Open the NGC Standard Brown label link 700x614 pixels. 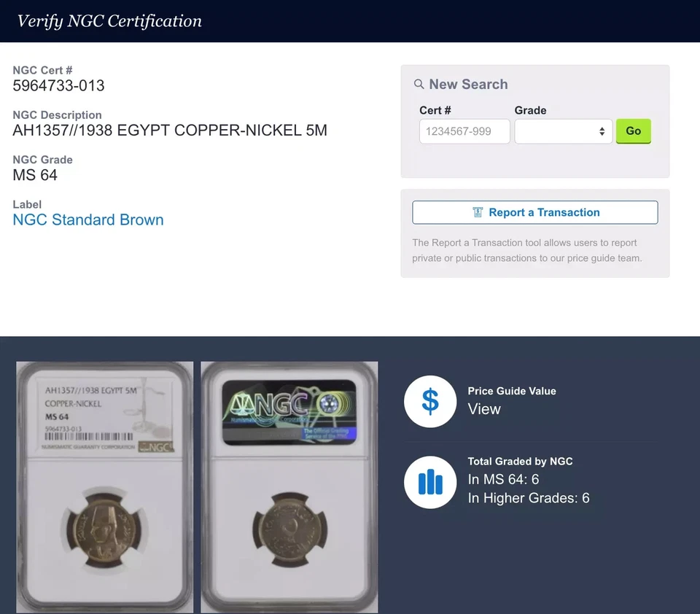88,219
